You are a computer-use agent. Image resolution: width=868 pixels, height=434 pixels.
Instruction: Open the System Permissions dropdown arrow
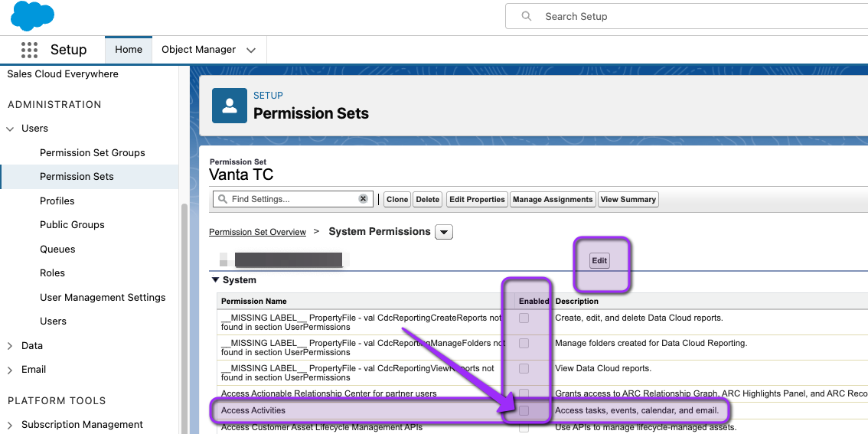click(x=444, y=232)
